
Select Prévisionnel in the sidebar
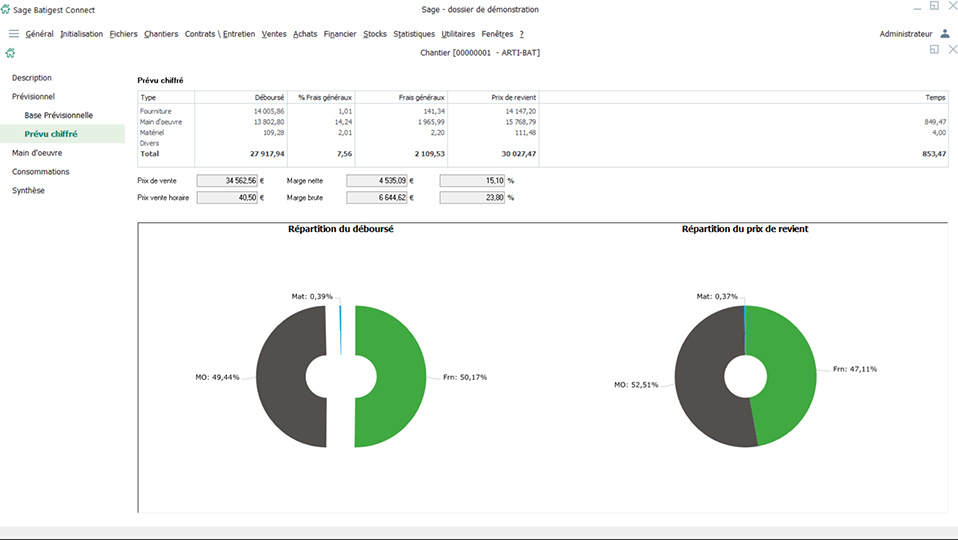34,97
